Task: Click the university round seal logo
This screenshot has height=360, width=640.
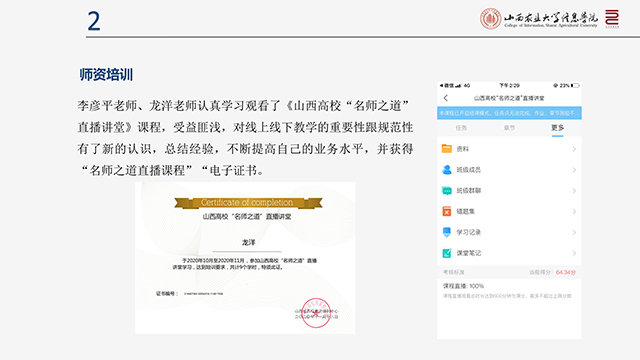Action: coord(490,18)
